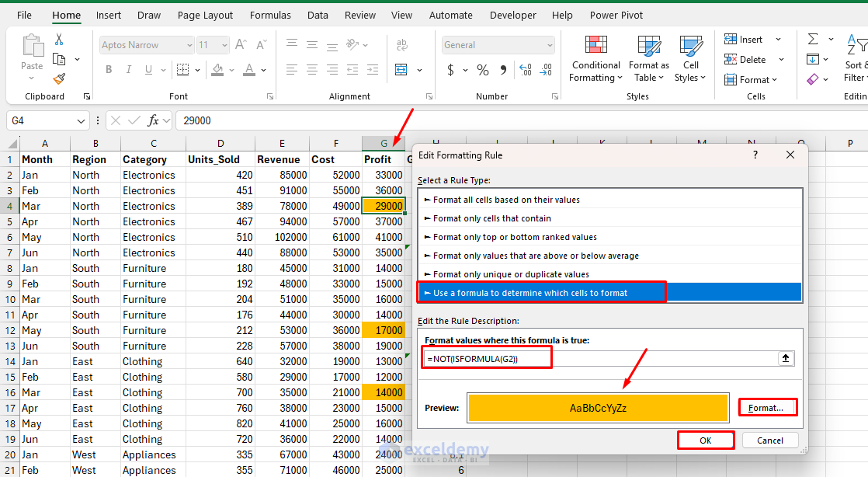Viewport: 868px width, 477px height.
Task: Click Decrease Indent icon
Action: (x=352, y=69)
